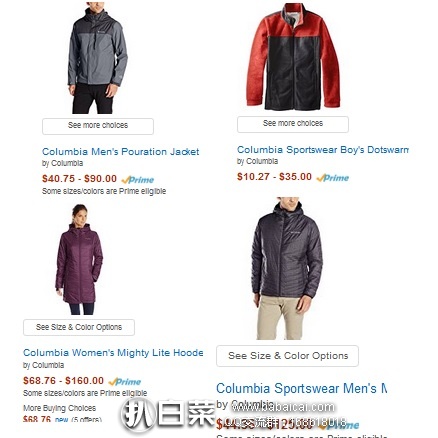
Task: Click the Prime badge beside $10.27 - $35.00
Action: coord(333,178)
